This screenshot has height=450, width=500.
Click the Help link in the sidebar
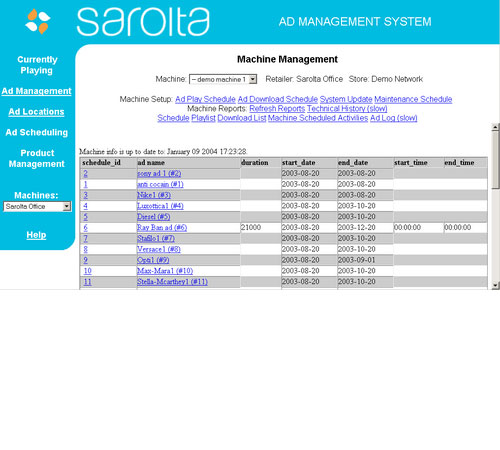36,235
